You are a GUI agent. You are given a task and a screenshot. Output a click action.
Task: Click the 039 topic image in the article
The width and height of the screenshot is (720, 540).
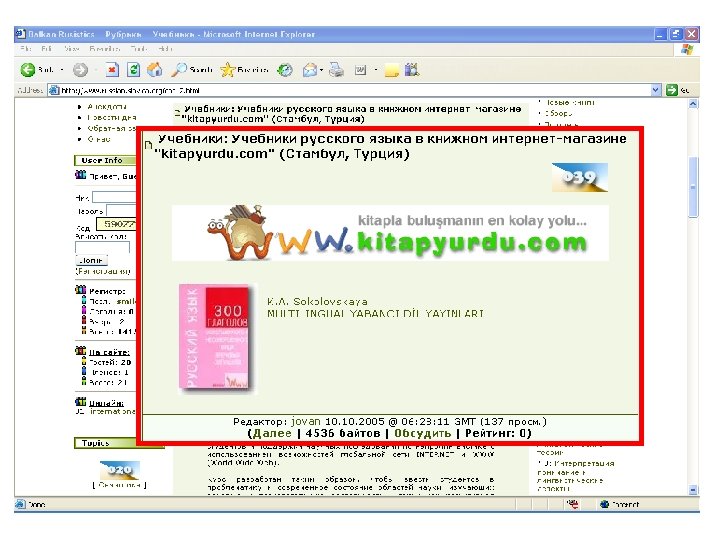tap(579, 177)
